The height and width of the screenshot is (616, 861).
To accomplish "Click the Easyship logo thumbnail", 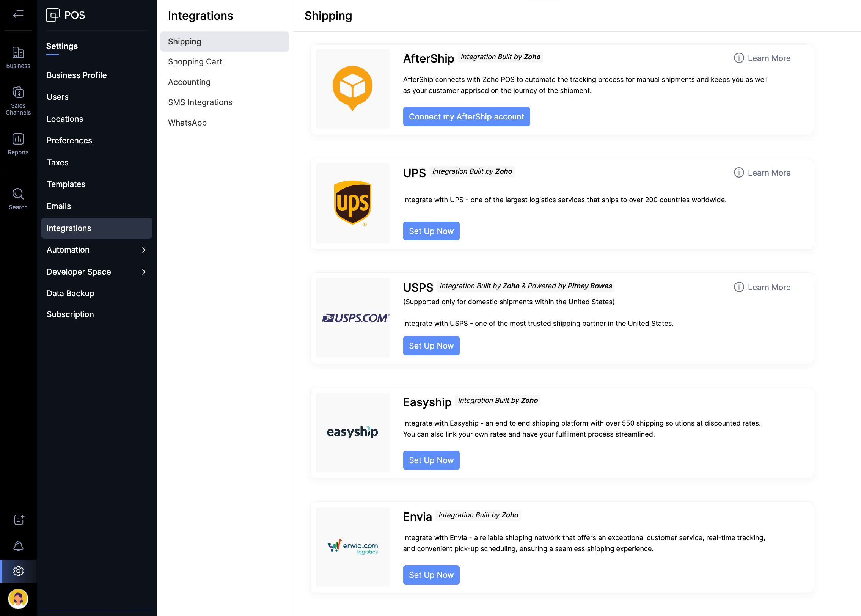I will (352, 432).
